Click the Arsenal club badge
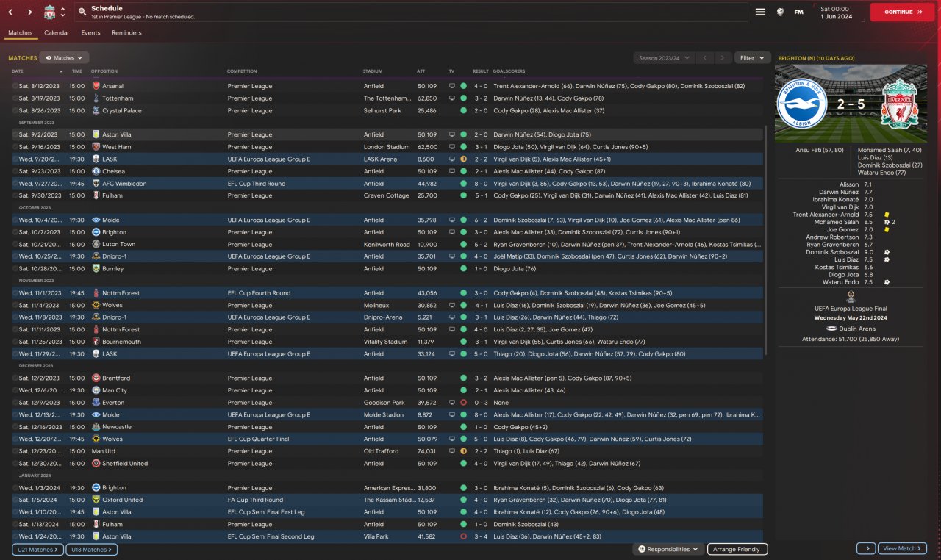Screen dimensions: 941x560 tap(96, 86)
